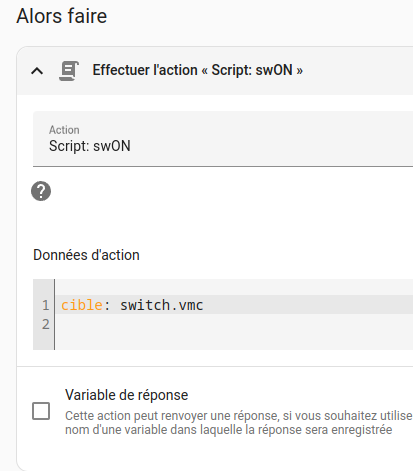The width and height of the screenshot is (413, 471).
Task: Click line number 1 in the editor gutter
Action: 46,305
